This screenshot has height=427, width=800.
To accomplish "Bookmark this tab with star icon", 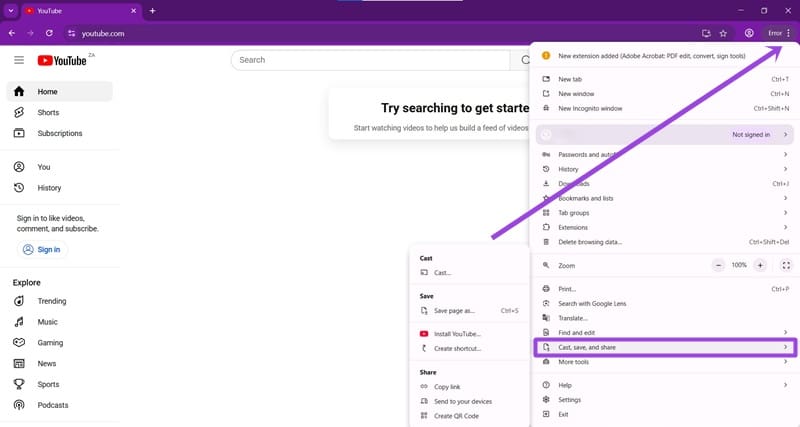I will 723,33.
